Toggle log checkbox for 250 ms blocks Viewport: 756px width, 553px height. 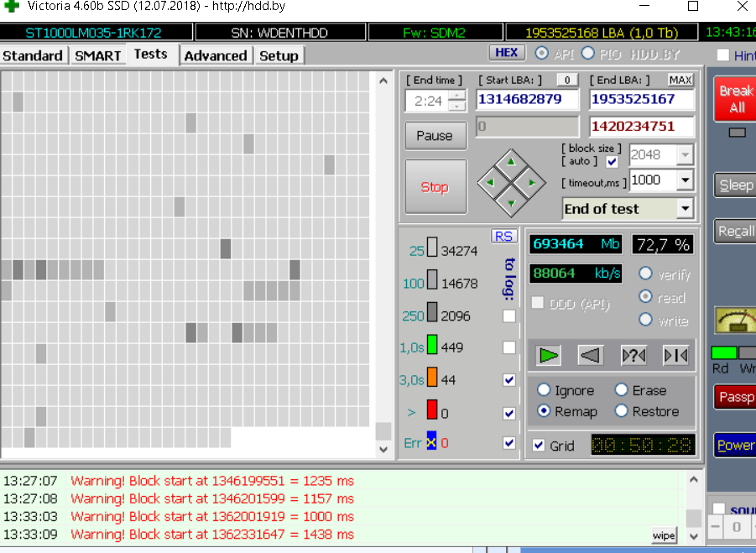coord(509,316)
